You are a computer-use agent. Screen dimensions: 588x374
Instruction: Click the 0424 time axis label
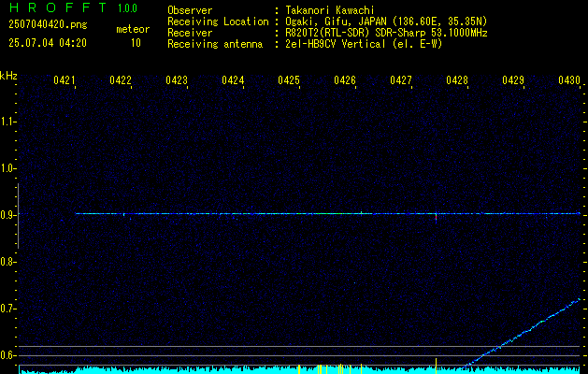point(233,80)
